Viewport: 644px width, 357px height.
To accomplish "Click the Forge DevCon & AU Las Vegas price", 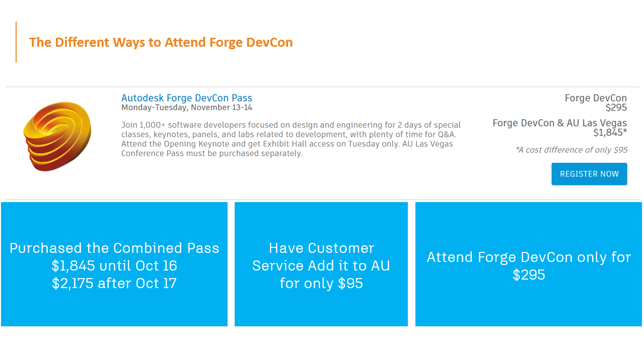I will (559, 128).
